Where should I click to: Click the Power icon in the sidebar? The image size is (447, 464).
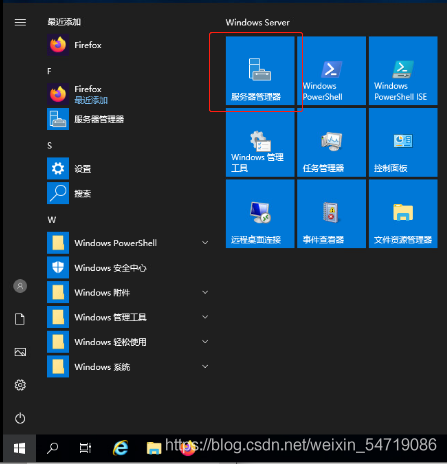point(20,418)
